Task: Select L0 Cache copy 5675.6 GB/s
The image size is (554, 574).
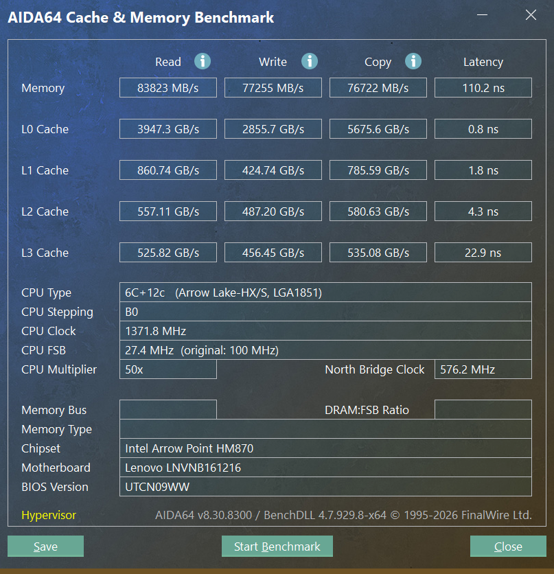Action: click(378, 129)
